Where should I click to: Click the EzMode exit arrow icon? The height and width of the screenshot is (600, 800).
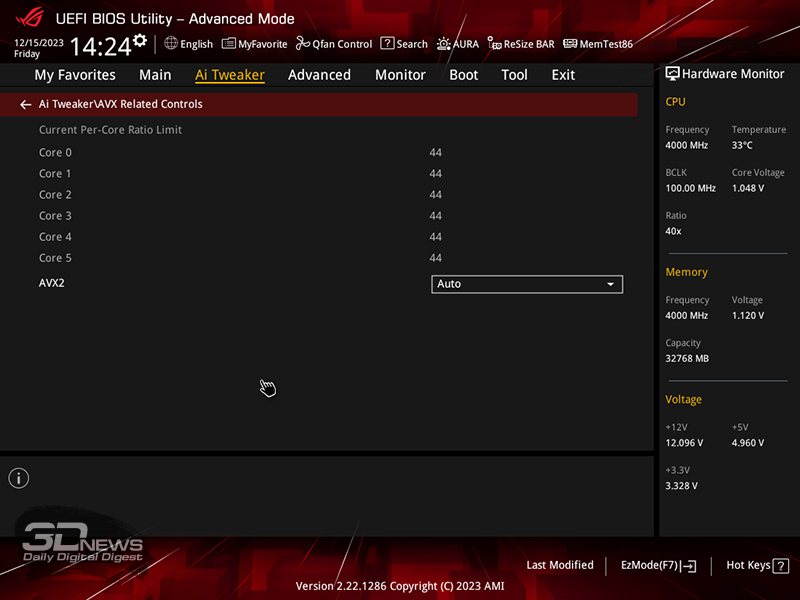tap(688, 566)
